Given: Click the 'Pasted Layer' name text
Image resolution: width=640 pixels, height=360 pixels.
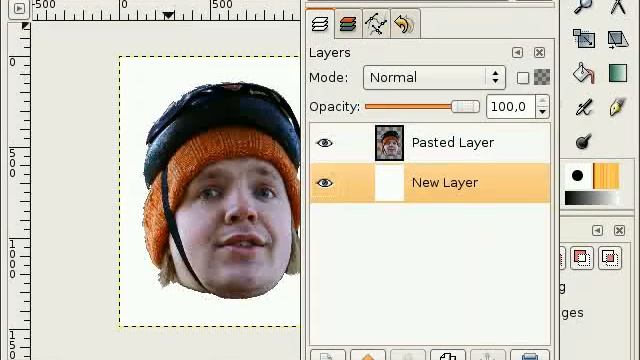Looking at the screenshot, I should [x=453, y=143].
